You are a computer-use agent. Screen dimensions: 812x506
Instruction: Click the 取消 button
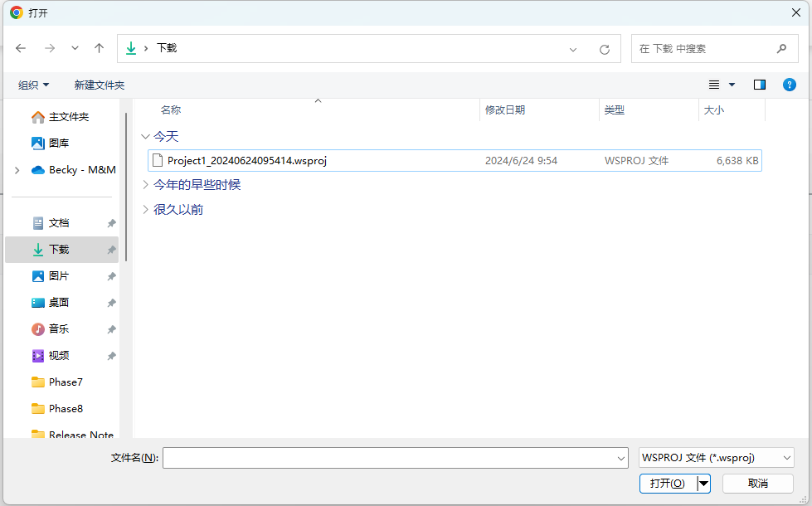click(x=757, y=484)
